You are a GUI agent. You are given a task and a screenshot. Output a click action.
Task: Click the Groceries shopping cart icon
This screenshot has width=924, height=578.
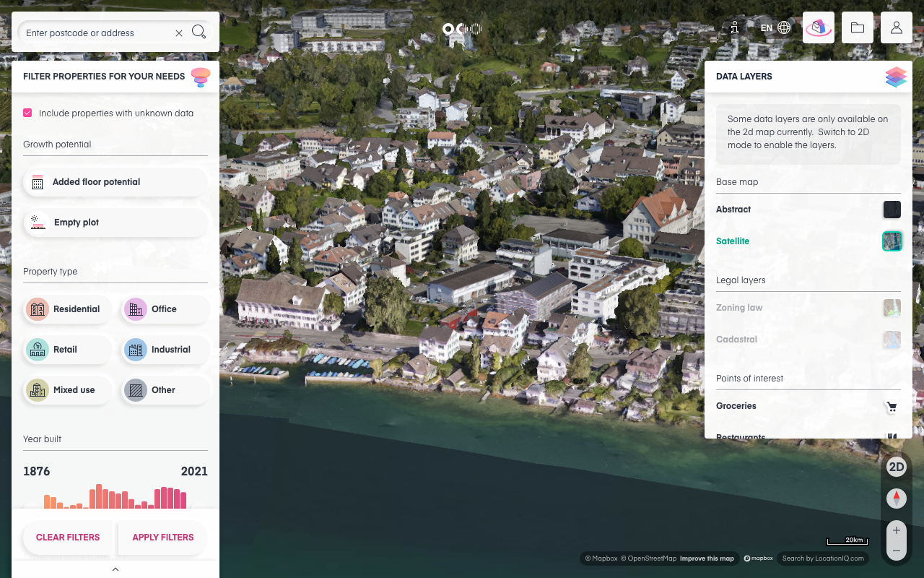click(x=892, y=407)
